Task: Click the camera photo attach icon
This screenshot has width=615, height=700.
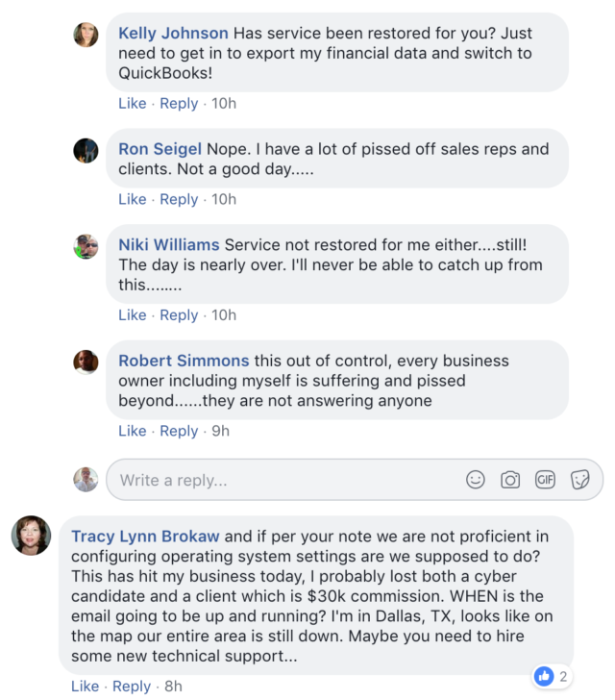Action: [510, 479]
